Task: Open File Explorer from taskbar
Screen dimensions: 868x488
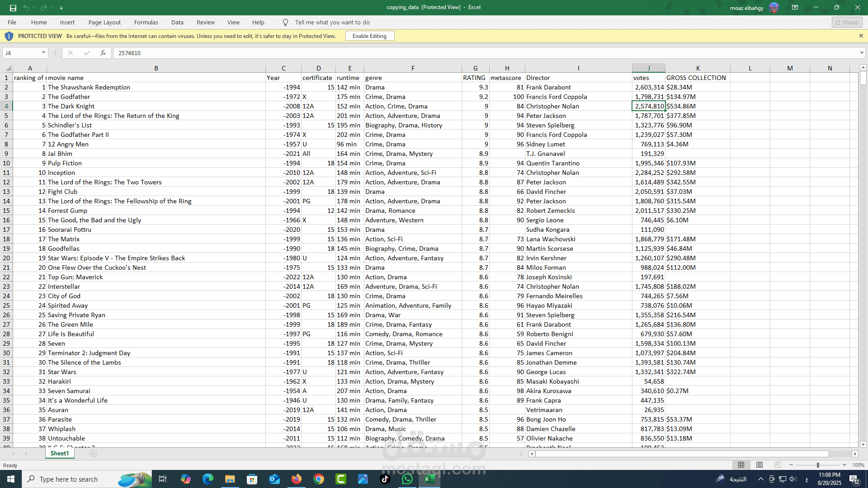Action: point(230,479)
